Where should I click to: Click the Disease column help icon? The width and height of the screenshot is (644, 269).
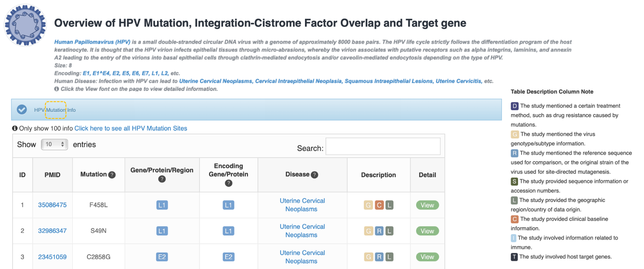point(314,175)
